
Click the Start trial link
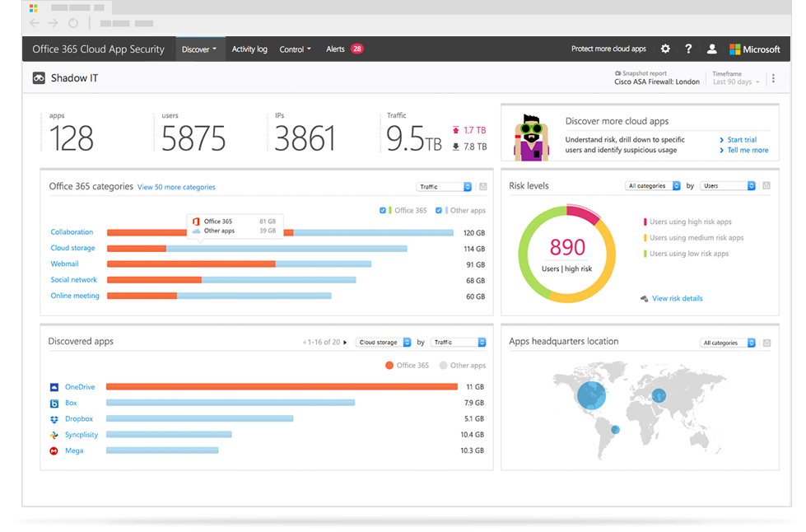pyautogui.click(x=742, y=140)
